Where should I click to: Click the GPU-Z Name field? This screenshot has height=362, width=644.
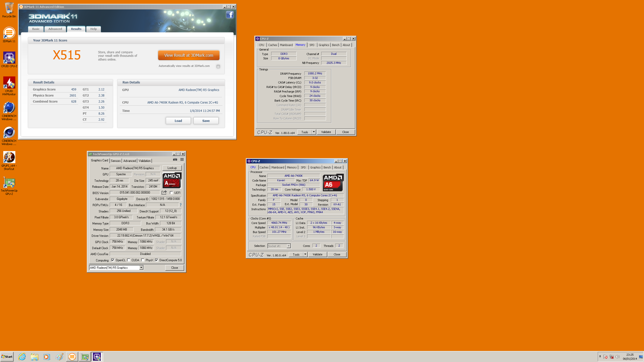coord(135,168)
